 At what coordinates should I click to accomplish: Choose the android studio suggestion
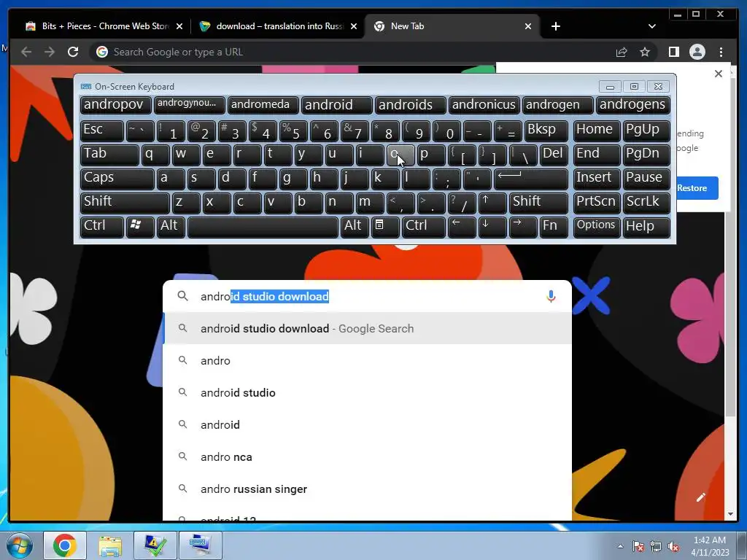point(368,393)
